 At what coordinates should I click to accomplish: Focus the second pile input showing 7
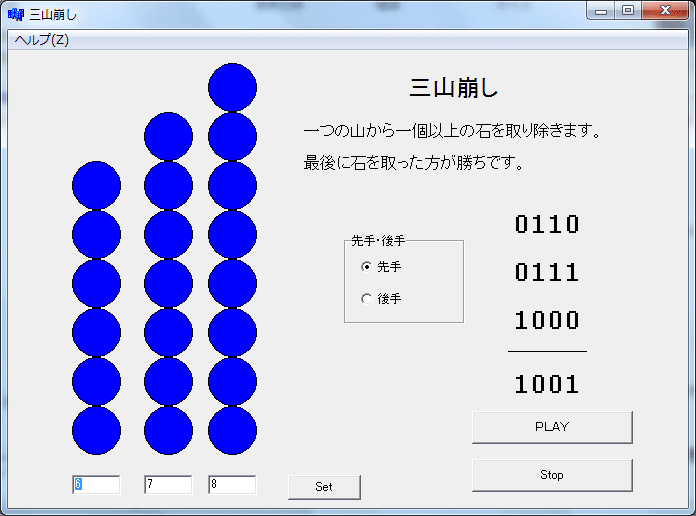(x=168, y=484)
